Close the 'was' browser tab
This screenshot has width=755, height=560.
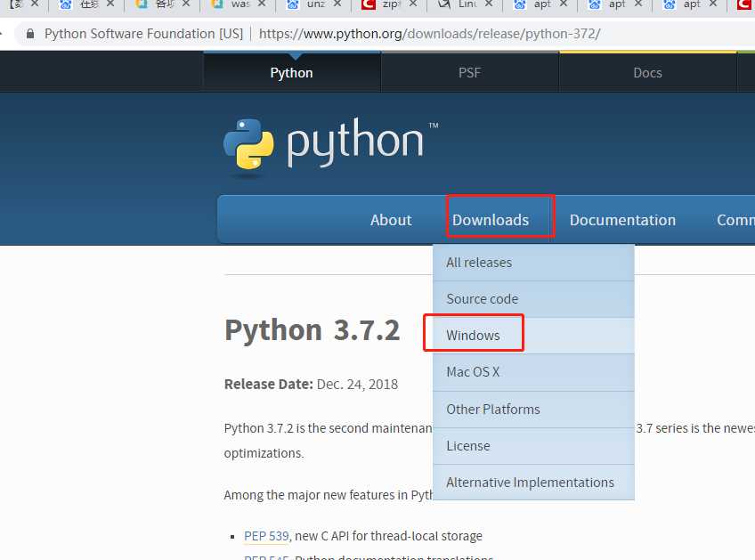click(262, 4)
